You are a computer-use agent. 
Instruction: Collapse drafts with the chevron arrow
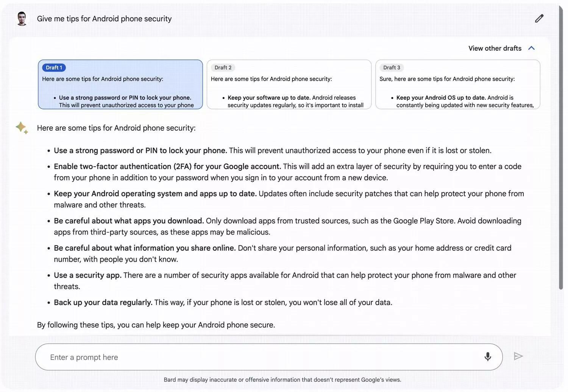(531, 48)
